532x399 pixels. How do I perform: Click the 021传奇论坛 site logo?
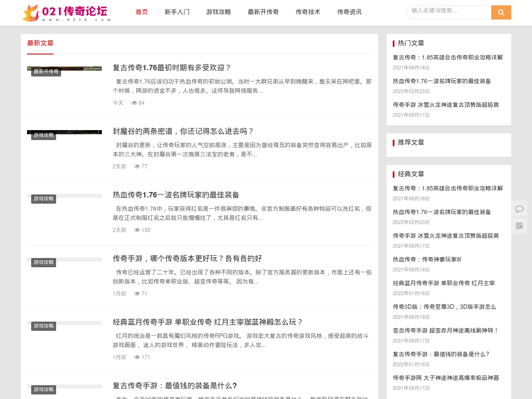click(66, 13)
